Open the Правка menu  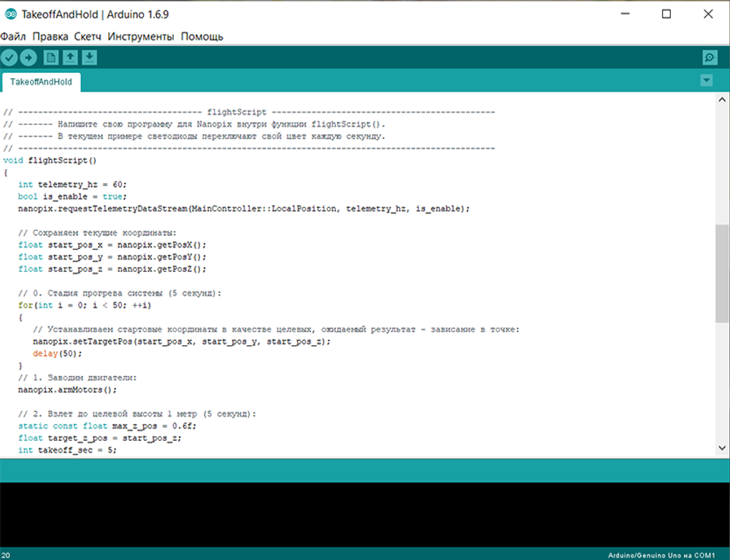pos(50,37)
